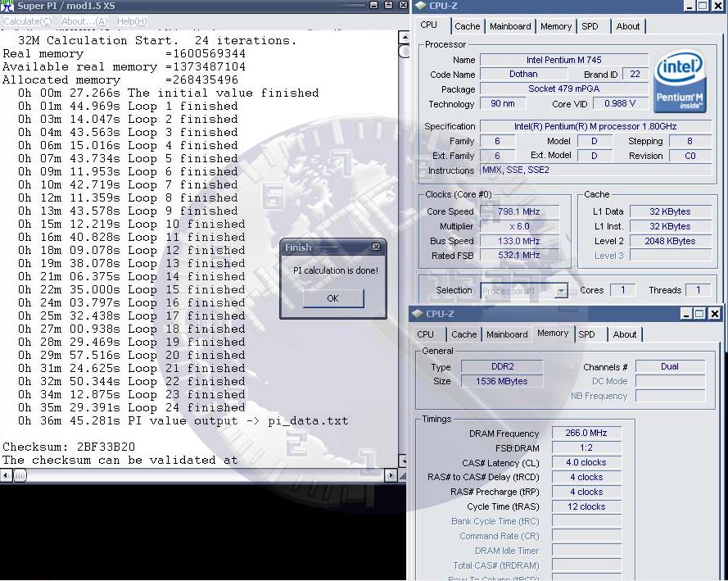Open About tab in upper CPU-Z
Viewport: 728px width, 581px height.
(628, 26)
